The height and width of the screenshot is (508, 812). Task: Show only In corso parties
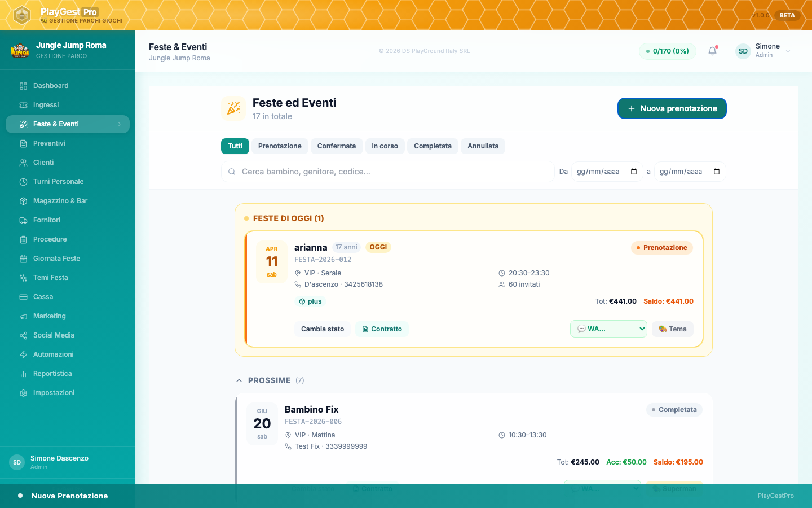click(385, 146)
